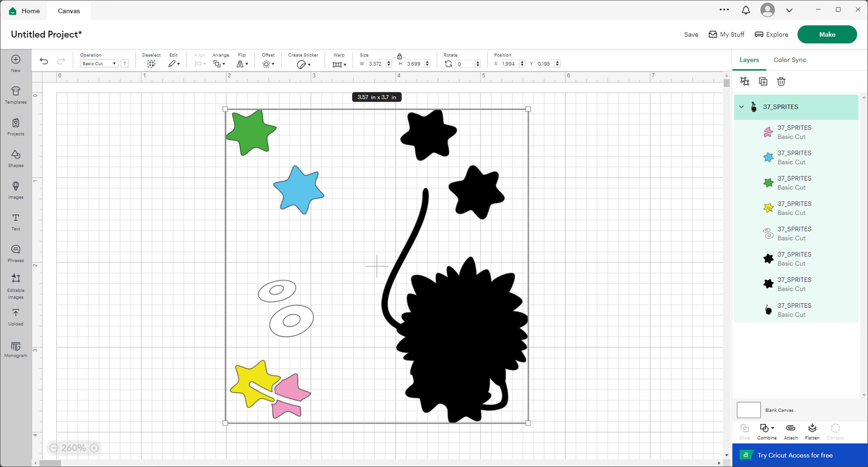
Task: Zoom in using the plus button
Action: (94, 448)
